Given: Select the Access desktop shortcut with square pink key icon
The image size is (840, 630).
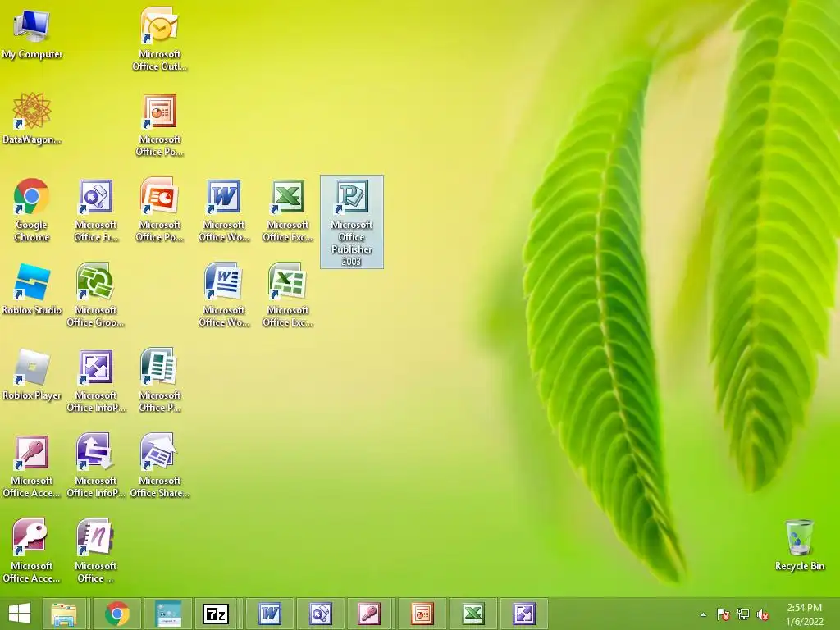Looking at the screenshot, I should (x=32, y=466).
